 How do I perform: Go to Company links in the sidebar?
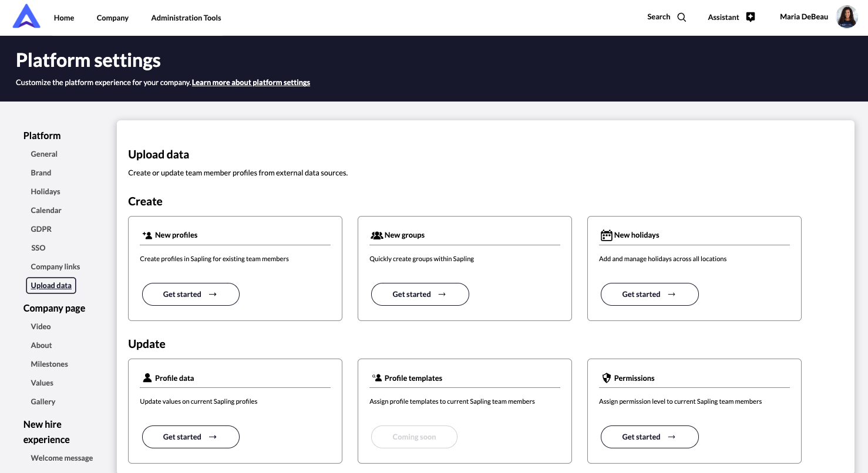coord(55,266)
